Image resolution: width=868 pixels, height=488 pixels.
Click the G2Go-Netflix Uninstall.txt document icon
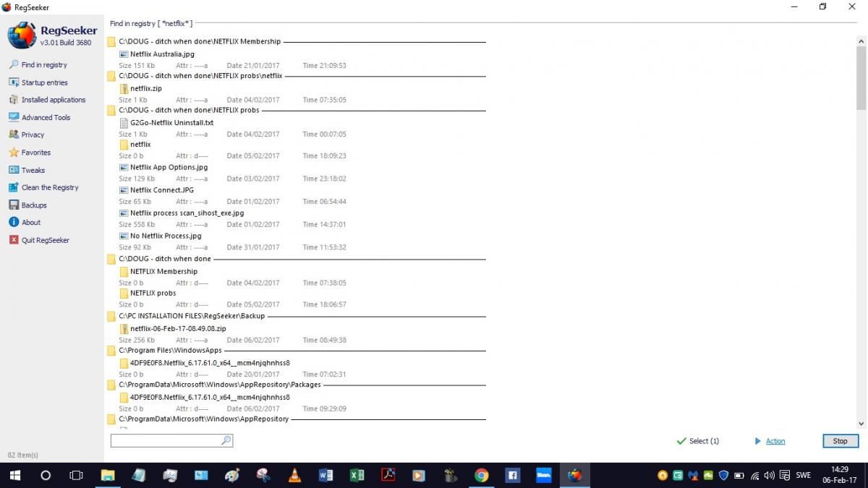pyautogui.click(x=124, y=123)
